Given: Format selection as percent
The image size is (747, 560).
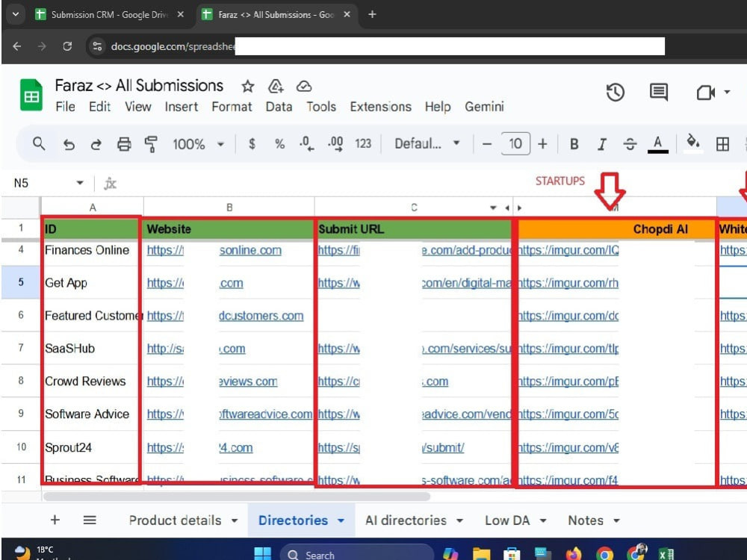Looking at the screenshot, I should [x=279, y=144].
